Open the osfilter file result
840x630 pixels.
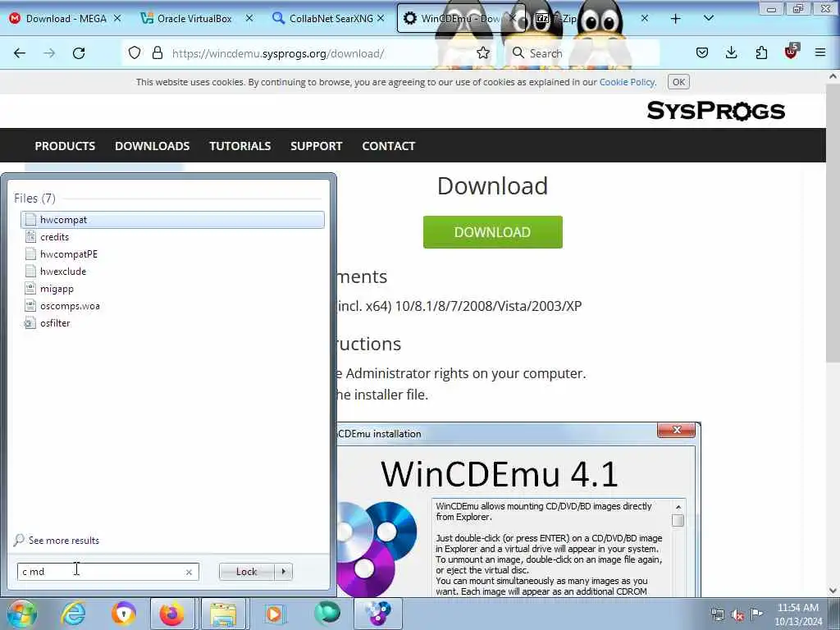[172, 323]
